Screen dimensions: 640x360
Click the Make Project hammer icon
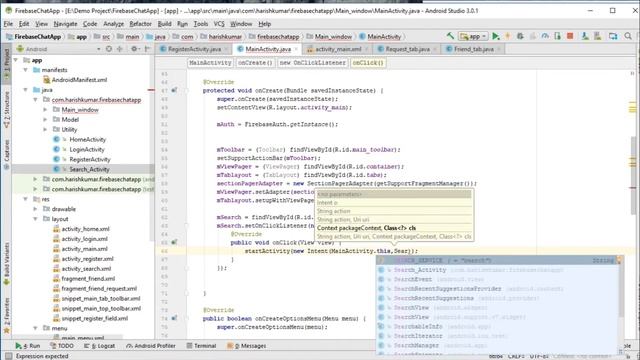[x=450, y=36]
